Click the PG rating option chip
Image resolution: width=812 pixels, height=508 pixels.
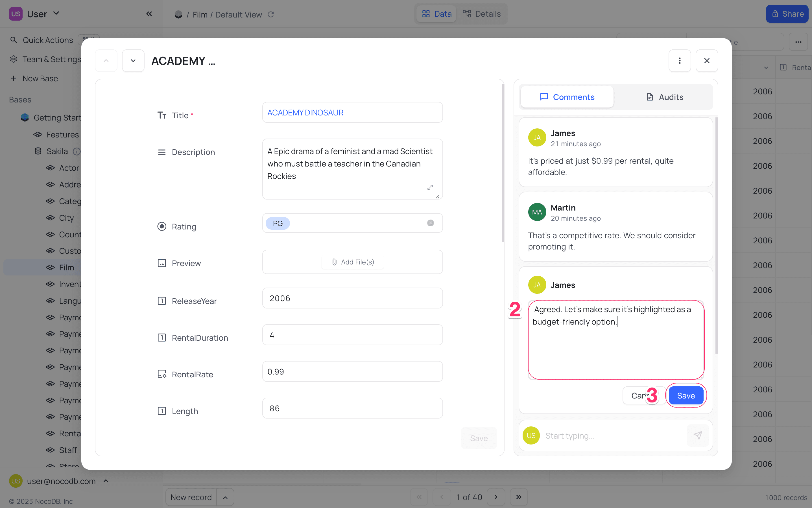coord(278,224)
